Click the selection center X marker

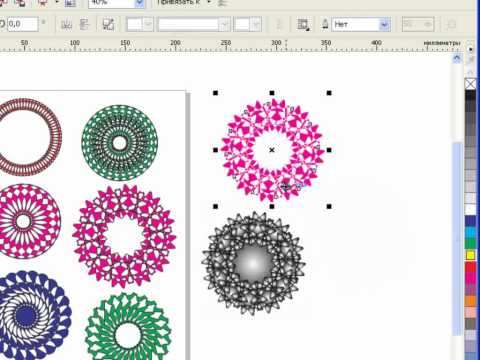coord(272,150)
